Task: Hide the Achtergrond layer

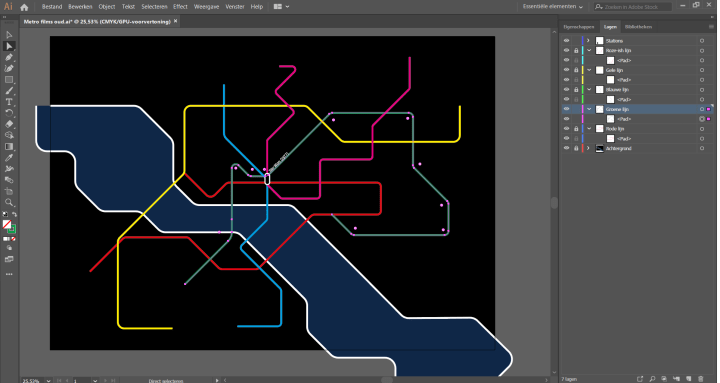Action: coord(566,148)
